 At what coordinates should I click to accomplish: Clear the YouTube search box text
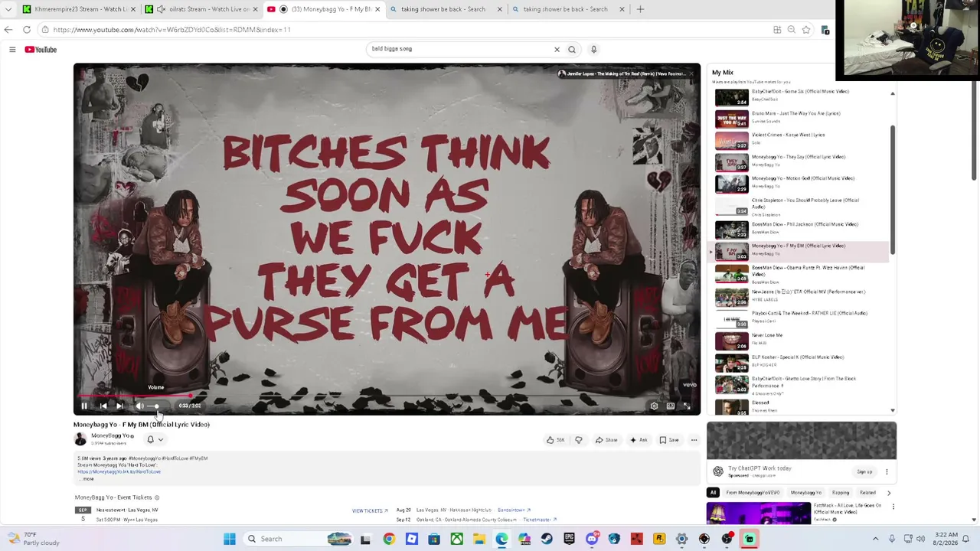(x=557, y=50)
